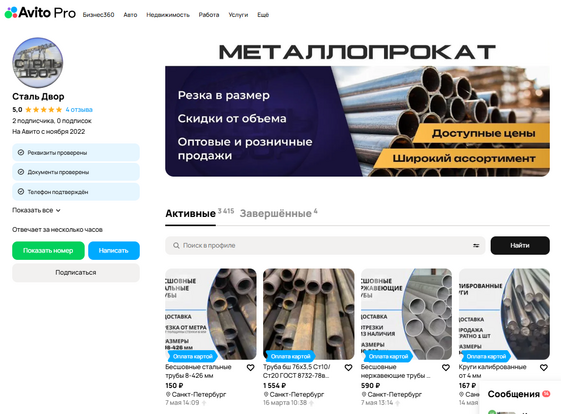Image resolution: width=561 pixels, height=414 pixels.
Task: Open the 4 отзыва reviews link
Action: (x=79, y=110)
